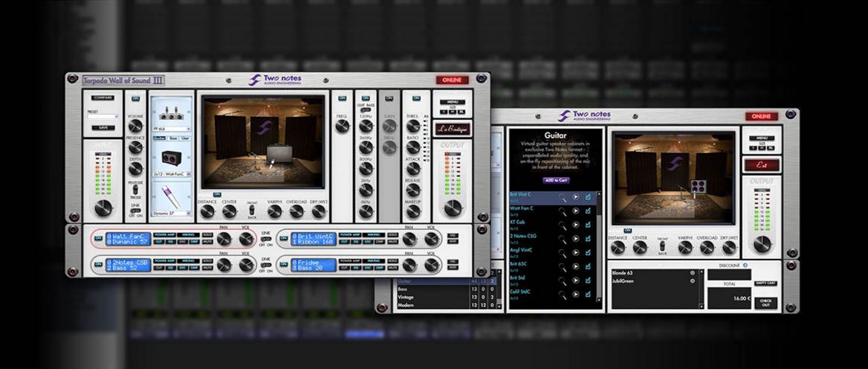Play preview of 2 Notes CSG cabinet
The height and width of the screenshot is (369, 868).
coord(576,239)
